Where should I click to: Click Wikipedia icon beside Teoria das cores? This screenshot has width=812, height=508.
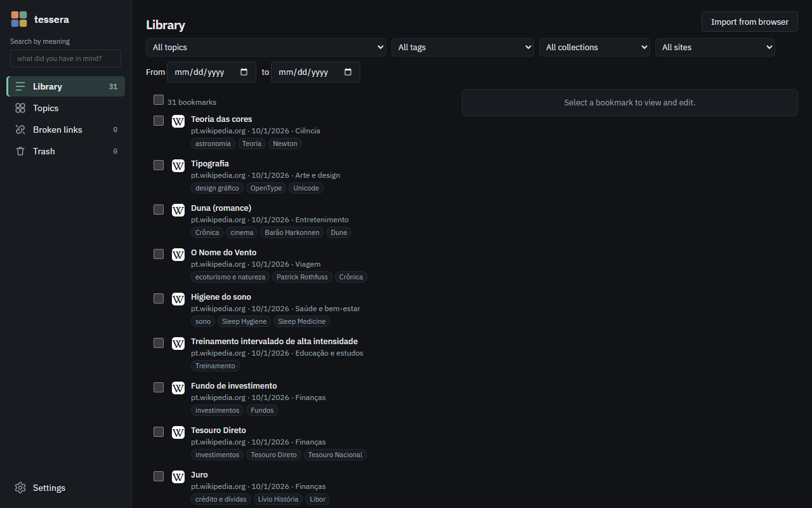coord(178,121)
